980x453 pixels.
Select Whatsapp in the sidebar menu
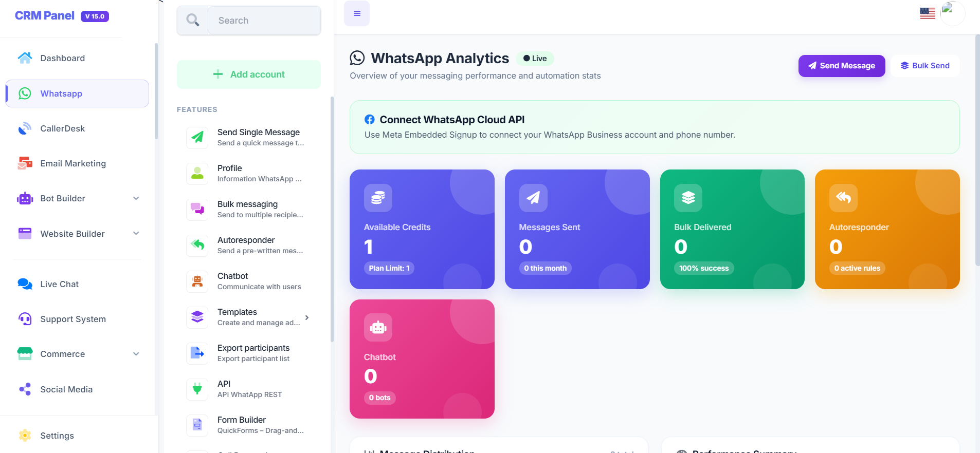pyautogui.click(x=77, y=93)
